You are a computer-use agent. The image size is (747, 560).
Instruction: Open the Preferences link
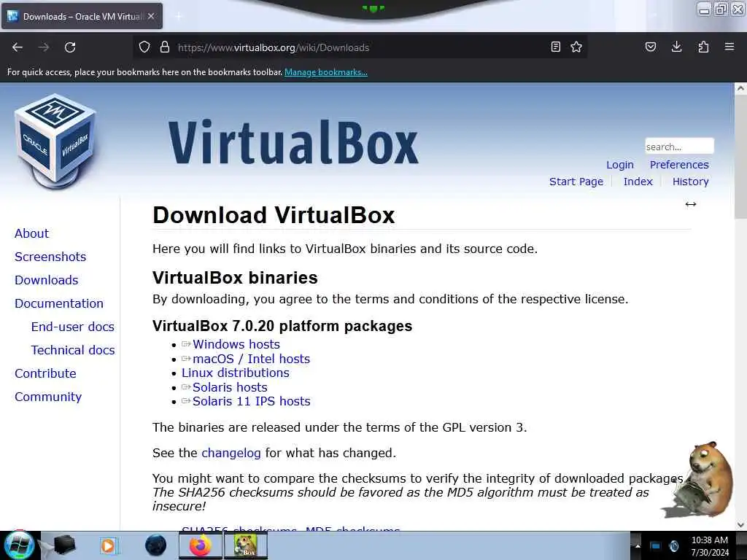679,165
